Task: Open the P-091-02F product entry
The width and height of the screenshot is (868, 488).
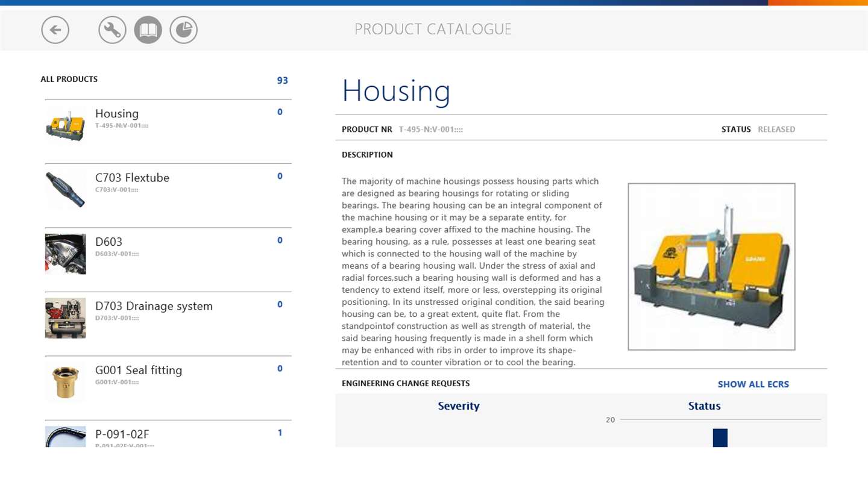Action: click(x=122, y=434)
